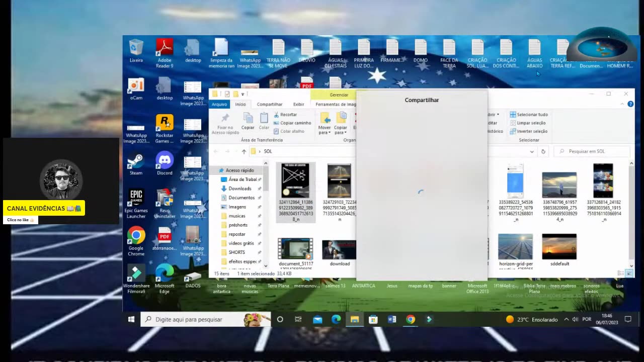Open the TERRA NÃO SE MOVE document
Viewport: 644px width, 362px height.
tap(278, 53)
